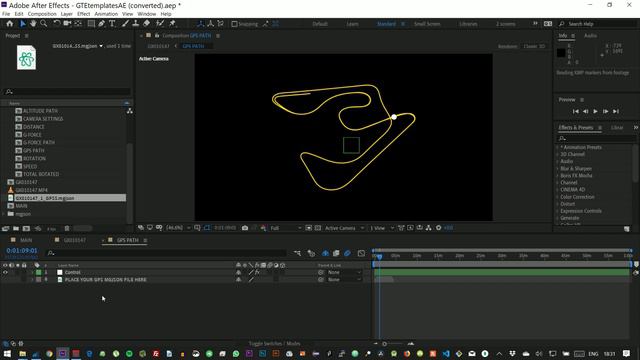The width and height of the screenshot is (640, 360).
Task: Select the Selection (arrow) tool
Action: (23, 24)
